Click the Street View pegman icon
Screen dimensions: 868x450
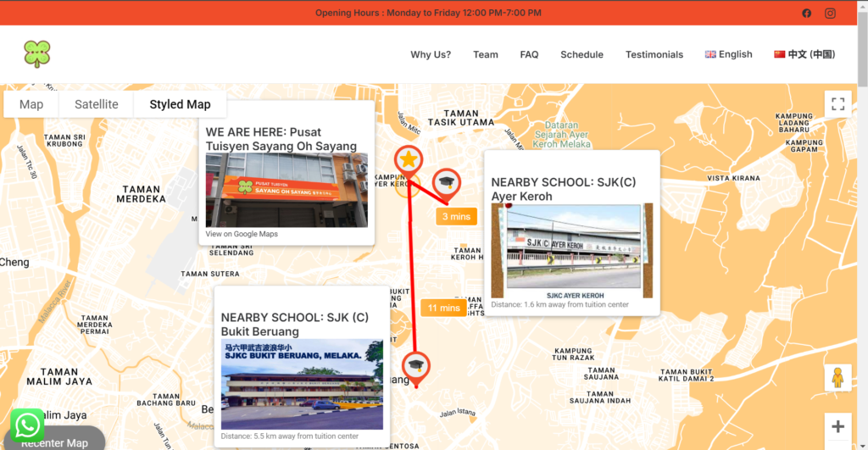coord(837,377)
